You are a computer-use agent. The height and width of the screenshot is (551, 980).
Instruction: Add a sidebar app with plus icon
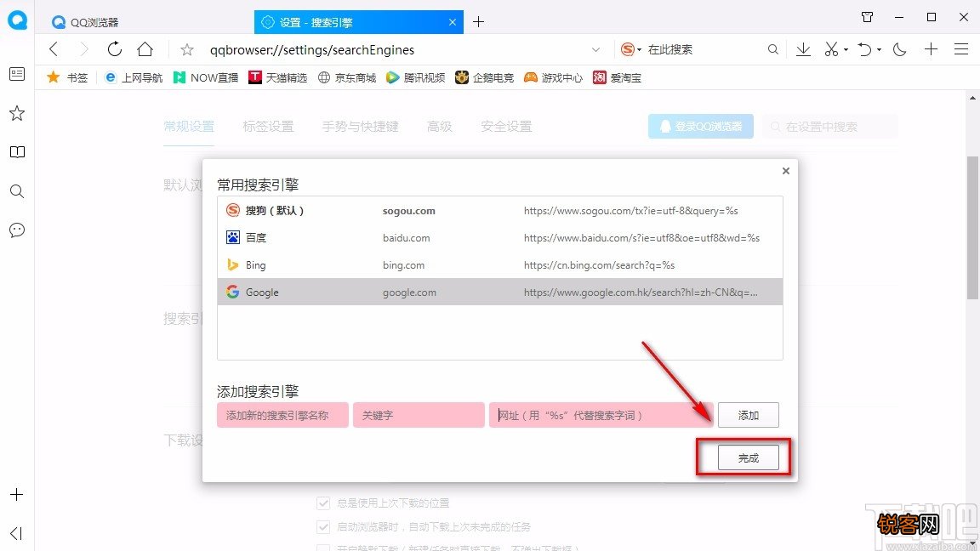click(x=17, y=495)
